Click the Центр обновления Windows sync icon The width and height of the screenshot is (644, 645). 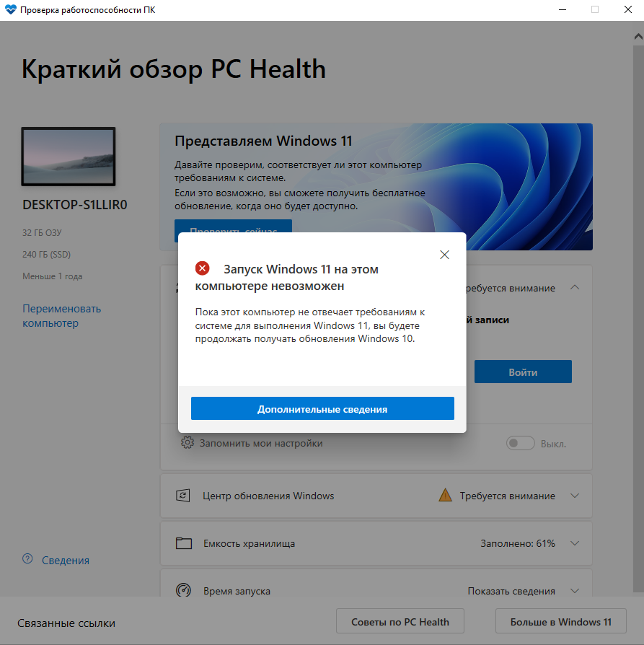pyautogui.click(x=183, y=496)
